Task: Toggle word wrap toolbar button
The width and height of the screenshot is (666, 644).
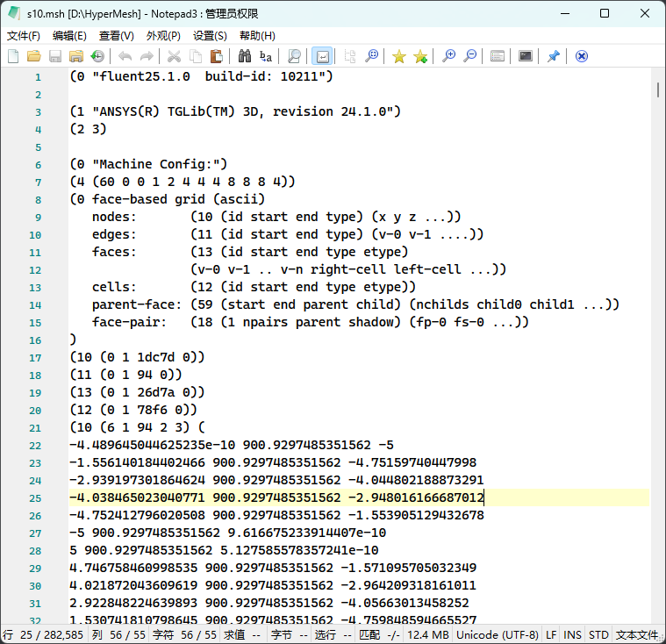Action: click(x=322, y=56)
